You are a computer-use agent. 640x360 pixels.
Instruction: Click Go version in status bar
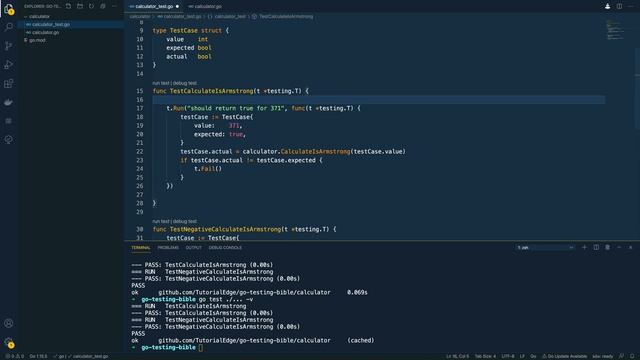pos(38,356)
